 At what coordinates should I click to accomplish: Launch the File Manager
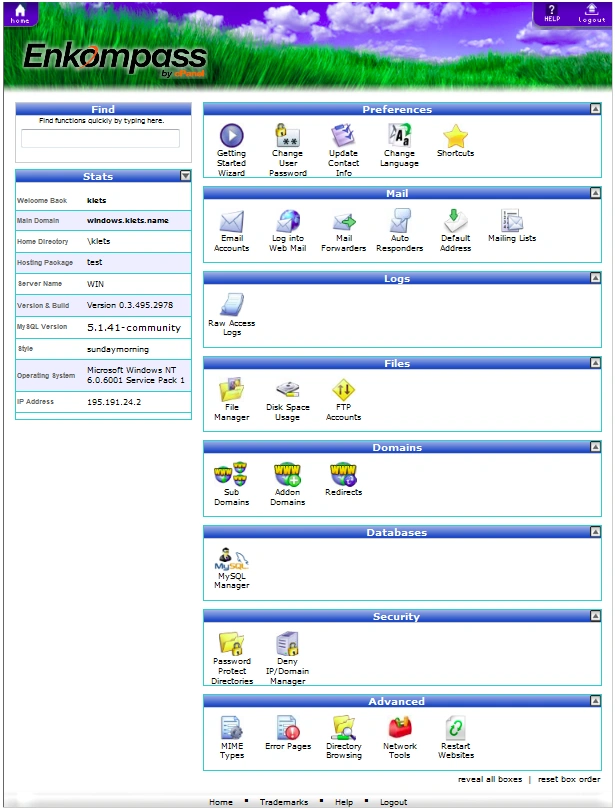tap(231, 399)
